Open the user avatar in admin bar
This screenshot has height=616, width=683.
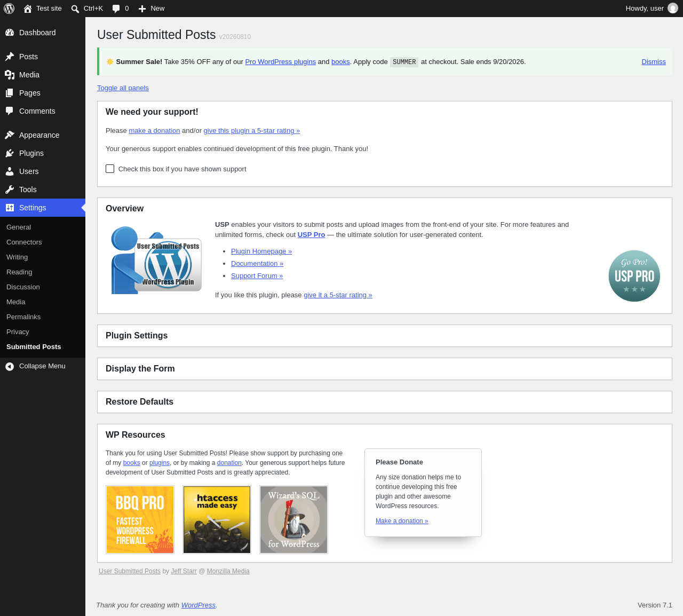coord(673,9)
